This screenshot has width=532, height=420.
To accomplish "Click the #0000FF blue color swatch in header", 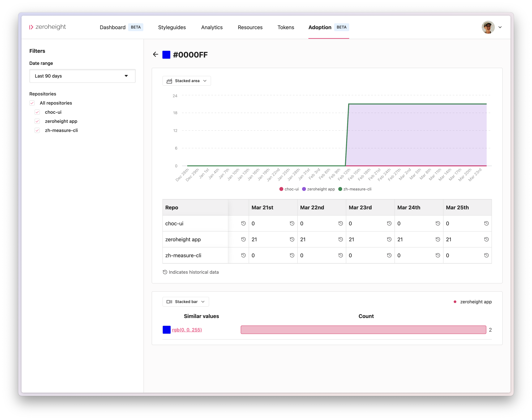I will click(166, 55).
